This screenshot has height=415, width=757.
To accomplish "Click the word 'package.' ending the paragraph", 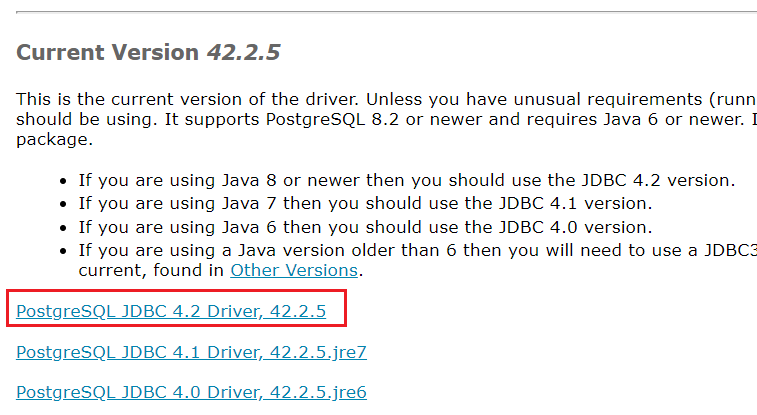I will pos(54,140).
